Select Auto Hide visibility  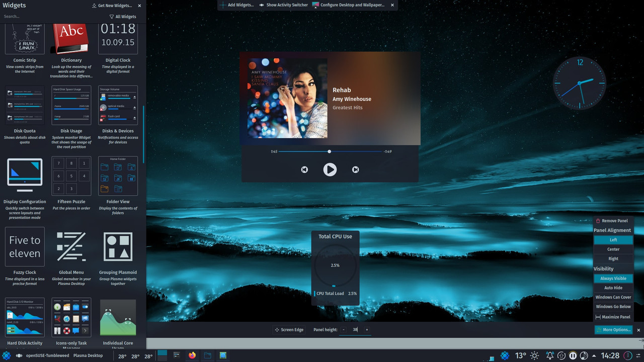pos(613,288)
